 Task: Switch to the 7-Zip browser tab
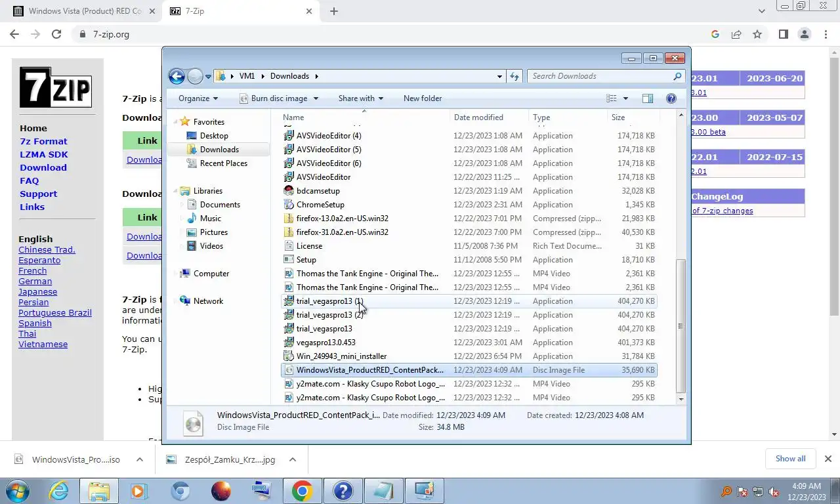point(240,11)
